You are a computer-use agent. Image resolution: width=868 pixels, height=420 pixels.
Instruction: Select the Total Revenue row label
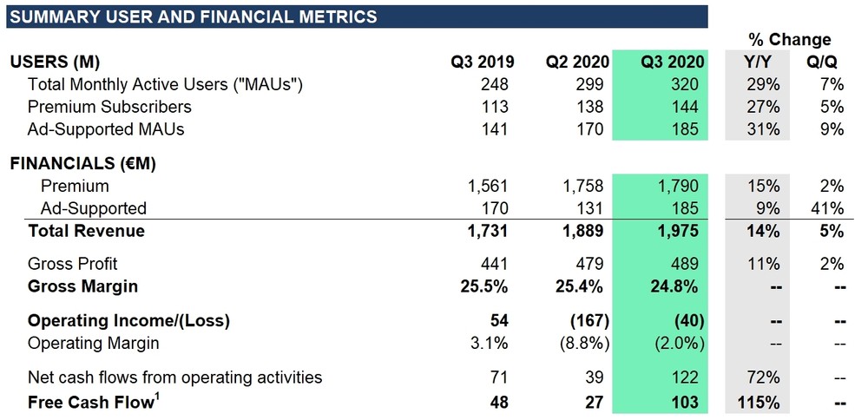click(86, 232)
